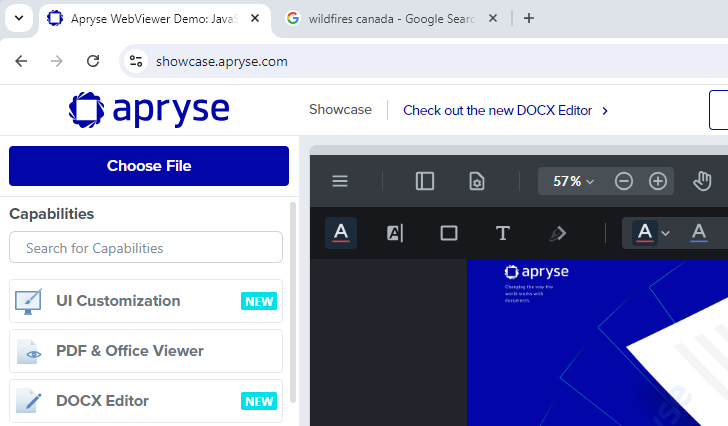Open the view controls page settings icon
The height and width of the screenshot is (426, 728).
pyautogui.click(x=477, y=181)
